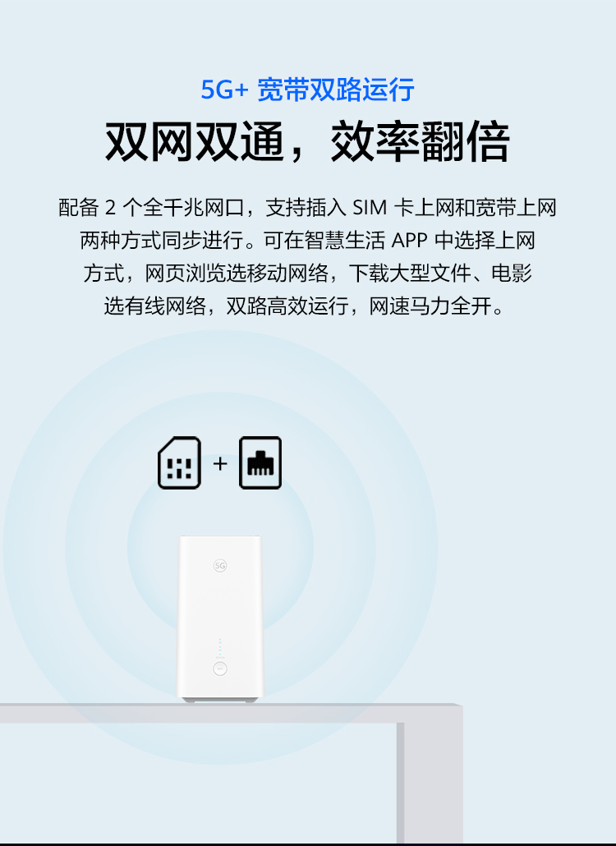Click the 效率翻倍 part of the headline

point(421,142)
